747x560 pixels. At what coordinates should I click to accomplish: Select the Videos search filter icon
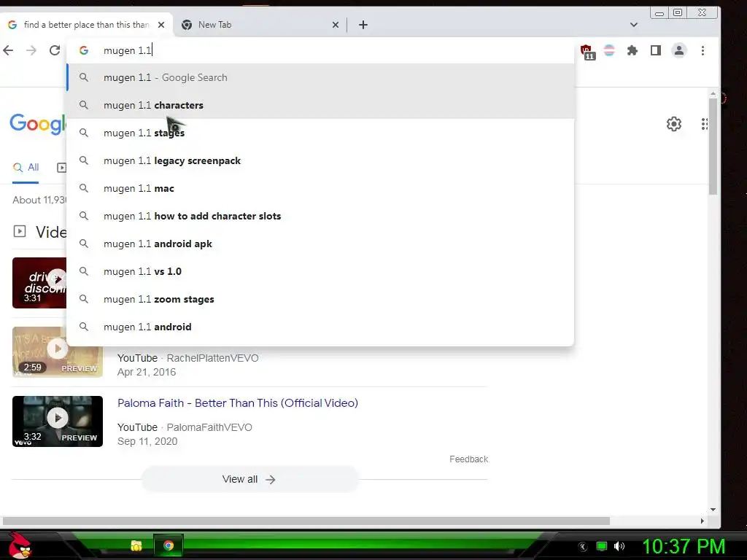(61, 168)
